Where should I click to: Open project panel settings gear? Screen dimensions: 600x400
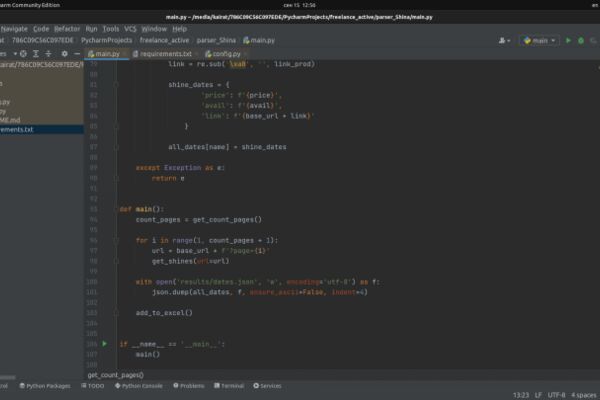click(x=64, y=54)
